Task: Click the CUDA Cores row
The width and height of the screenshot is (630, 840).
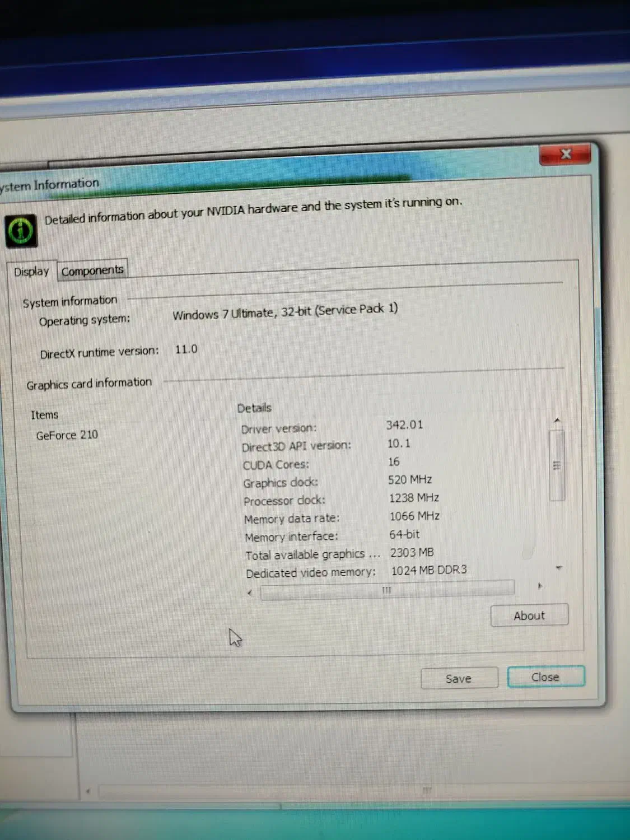Action: point(321,463)
